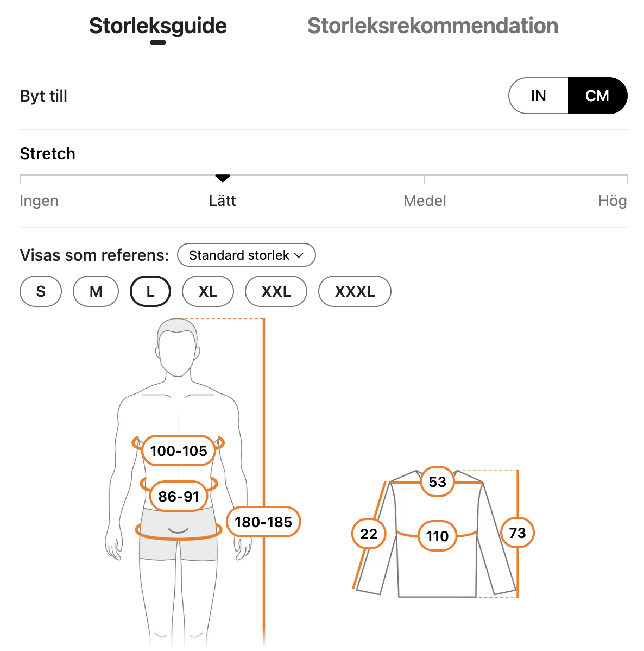Click the Lätt stretch slider marker

(223, 179)
